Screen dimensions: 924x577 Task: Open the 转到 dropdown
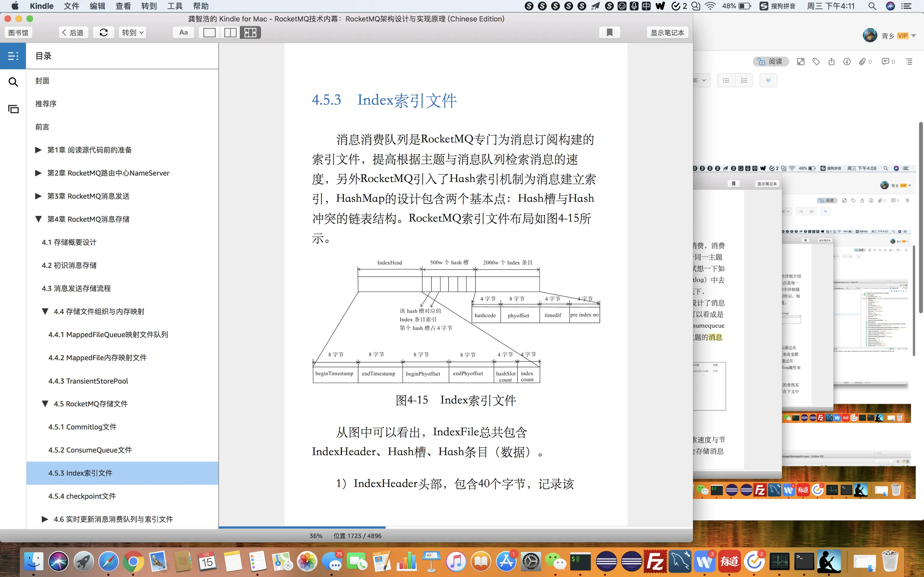(x=133, y=32)
